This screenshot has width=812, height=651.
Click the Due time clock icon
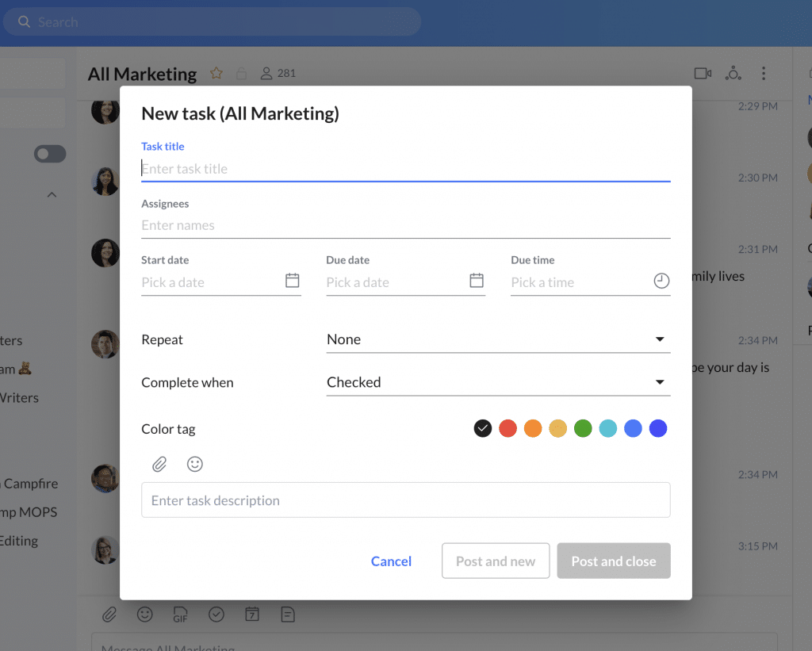point(661,281)
